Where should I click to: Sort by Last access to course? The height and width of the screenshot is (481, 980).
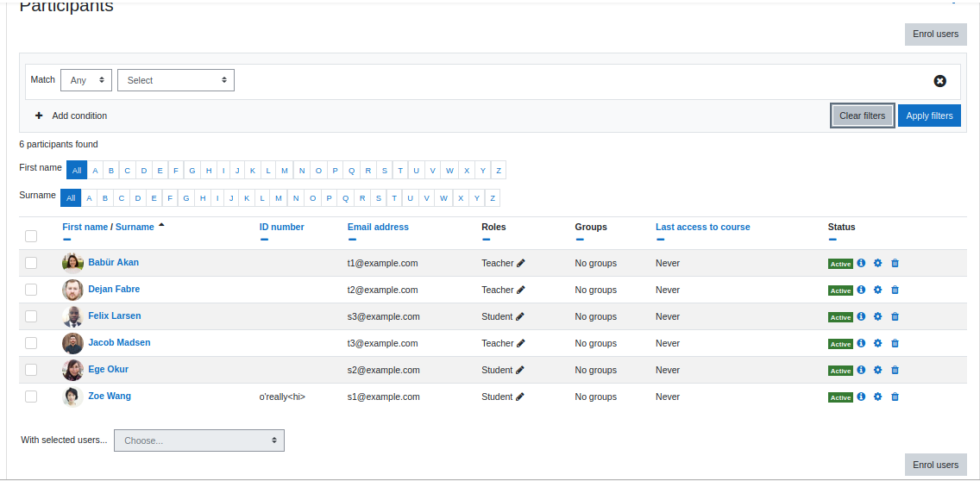click(x=702, y=227)
